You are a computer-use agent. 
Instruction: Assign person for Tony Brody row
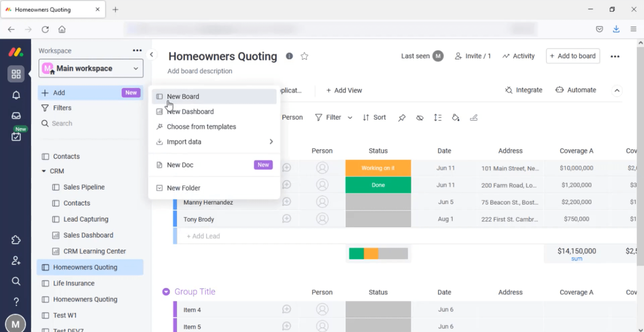pyautogui.click(x=322, y=219)
